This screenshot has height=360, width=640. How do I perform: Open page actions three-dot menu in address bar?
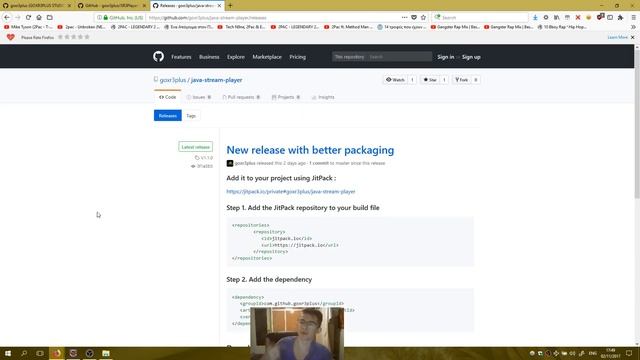click(404, 18)
